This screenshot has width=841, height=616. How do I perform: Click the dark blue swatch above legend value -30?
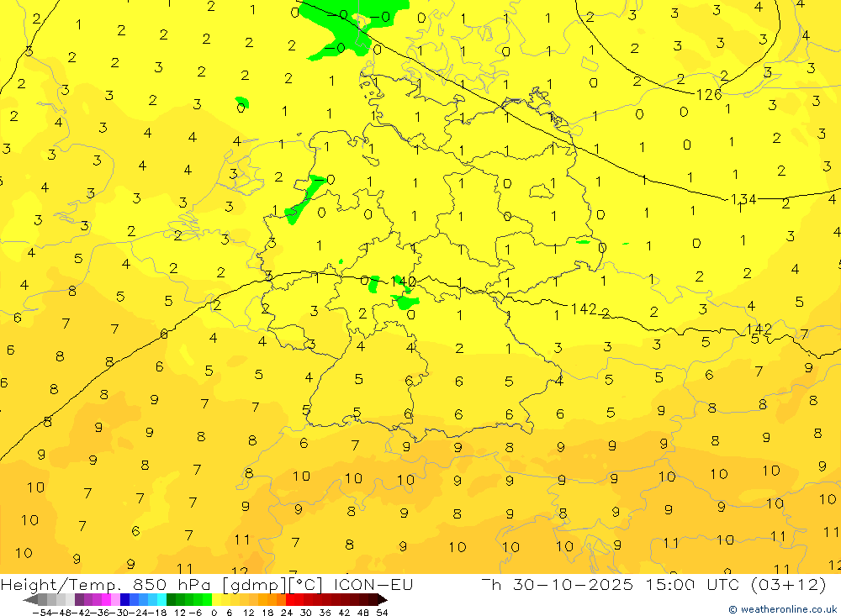pyautogui.click(x=124, y=600)
